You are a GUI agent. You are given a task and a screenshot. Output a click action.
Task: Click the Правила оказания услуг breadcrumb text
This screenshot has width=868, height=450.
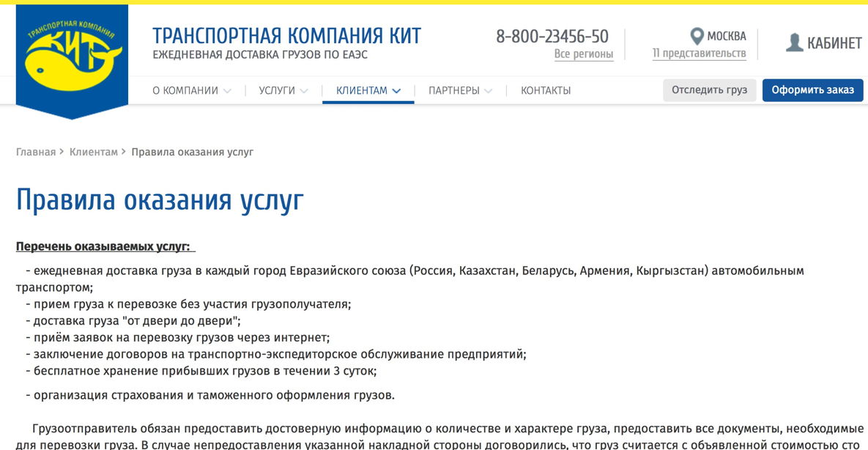(192, 152)
